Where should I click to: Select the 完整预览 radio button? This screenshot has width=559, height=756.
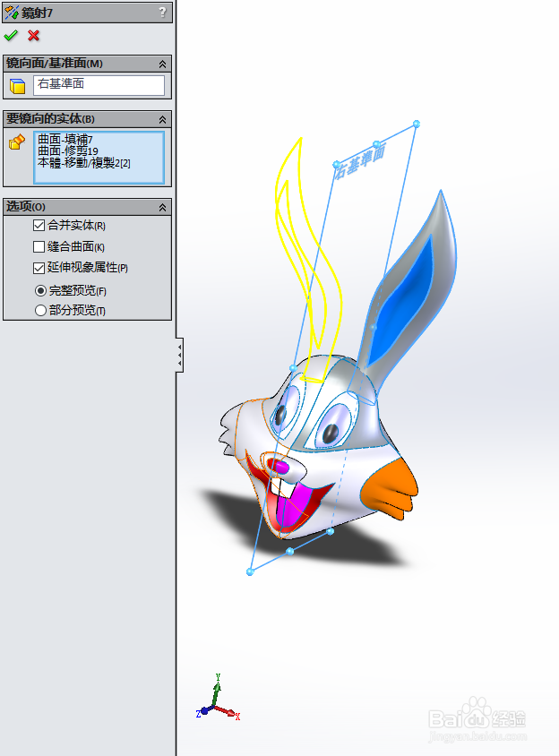[40, 291]
